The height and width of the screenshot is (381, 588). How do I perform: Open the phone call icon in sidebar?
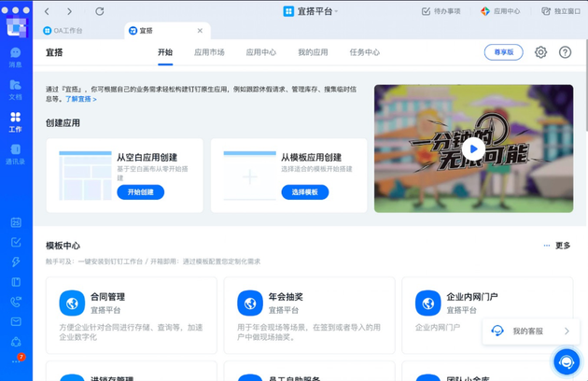coord(16,302)
